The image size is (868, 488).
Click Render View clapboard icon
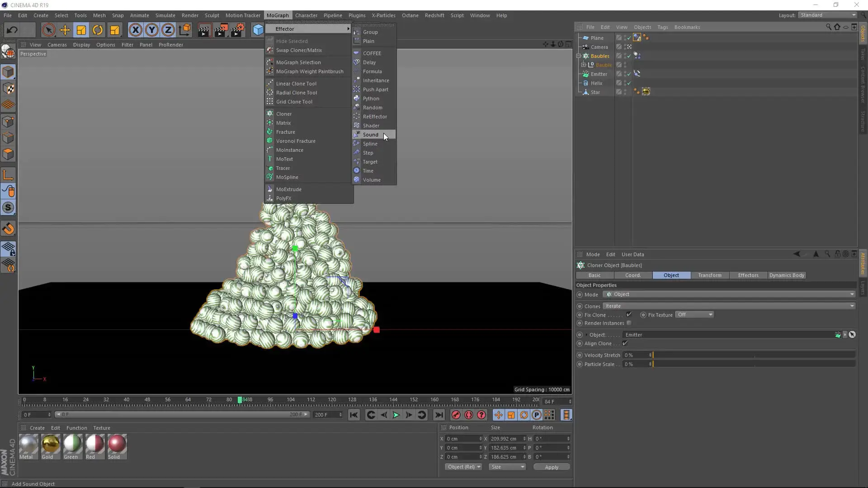coord(204,30)
